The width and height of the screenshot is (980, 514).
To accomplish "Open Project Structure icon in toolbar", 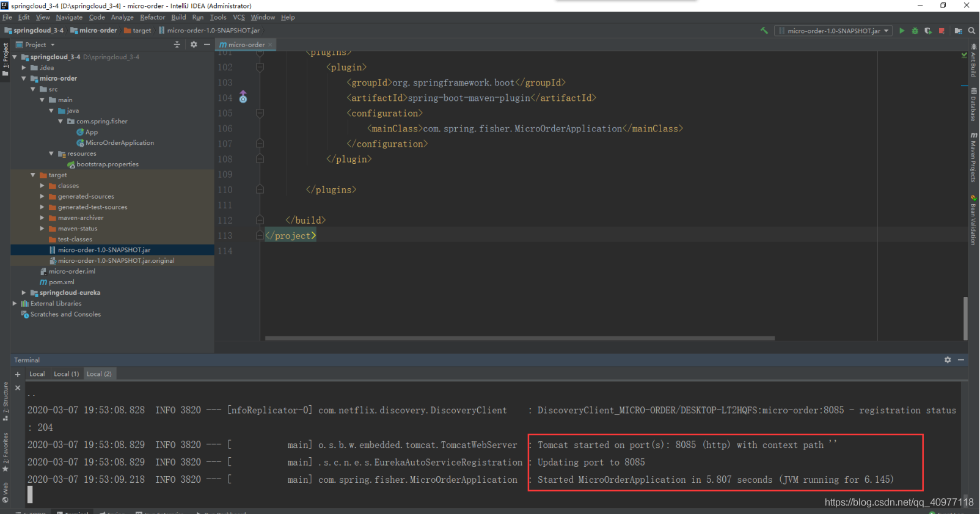I will [x=958, y=31].
